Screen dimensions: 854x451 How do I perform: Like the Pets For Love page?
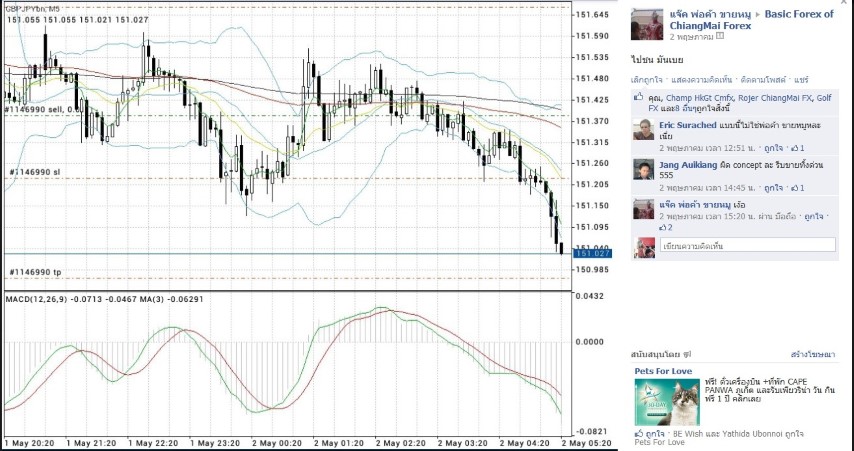tap(650, 434)
